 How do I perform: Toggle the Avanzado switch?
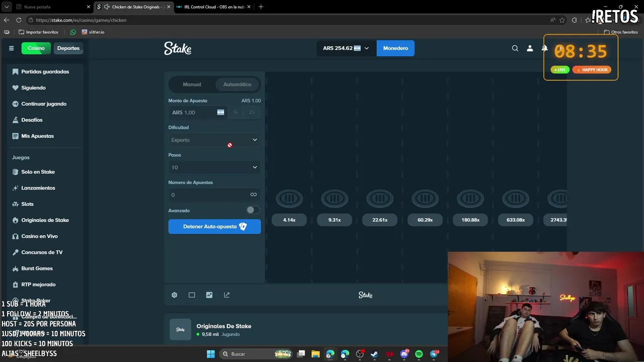point(253,210)
